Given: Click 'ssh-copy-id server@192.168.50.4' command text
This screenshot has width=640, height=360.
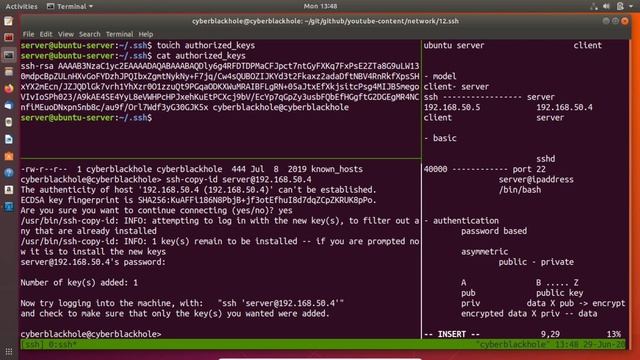Looking at the screenshot, I should click(239, 180).
